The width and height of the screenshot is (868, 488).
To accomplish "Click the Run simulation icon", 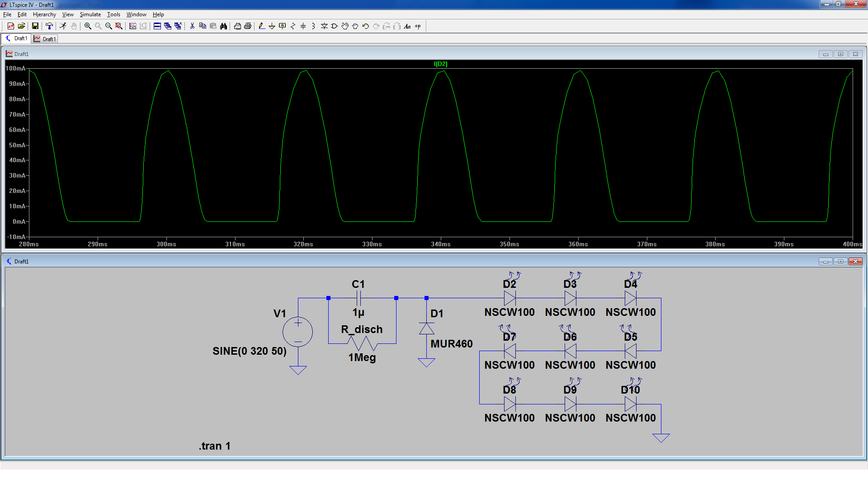I will tap(63, 26).
